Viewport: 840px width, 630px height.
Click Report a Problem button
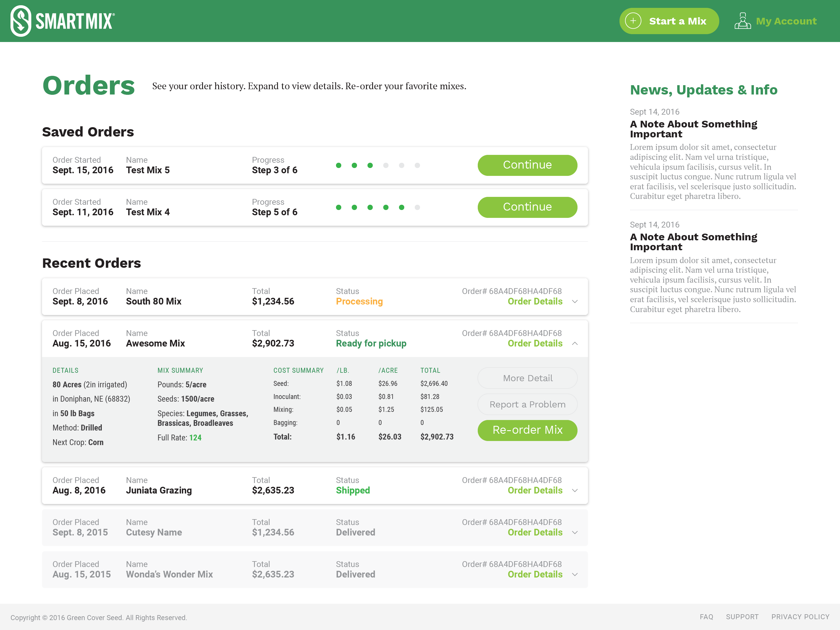click(527, 404)
